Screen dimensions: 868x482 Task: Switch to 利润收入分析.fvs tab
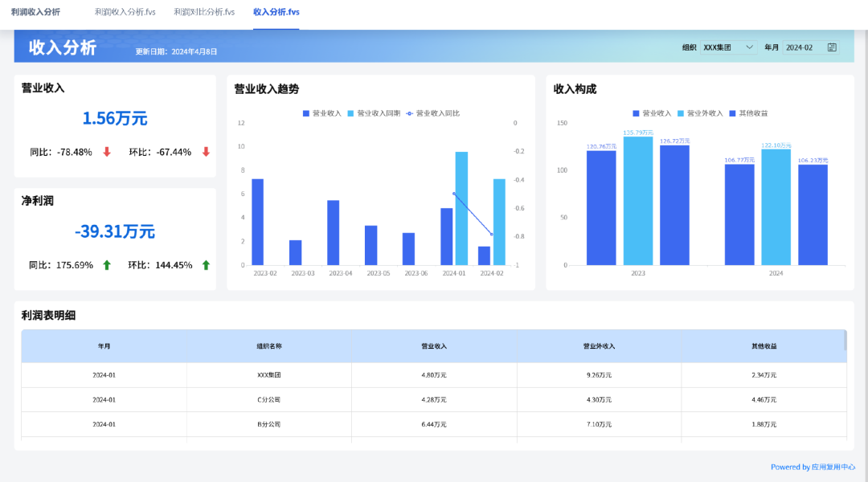click(125, 12)
